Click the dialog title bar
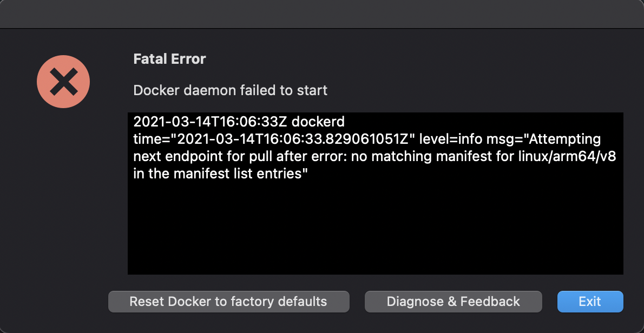644x333 pixels. 322,14
